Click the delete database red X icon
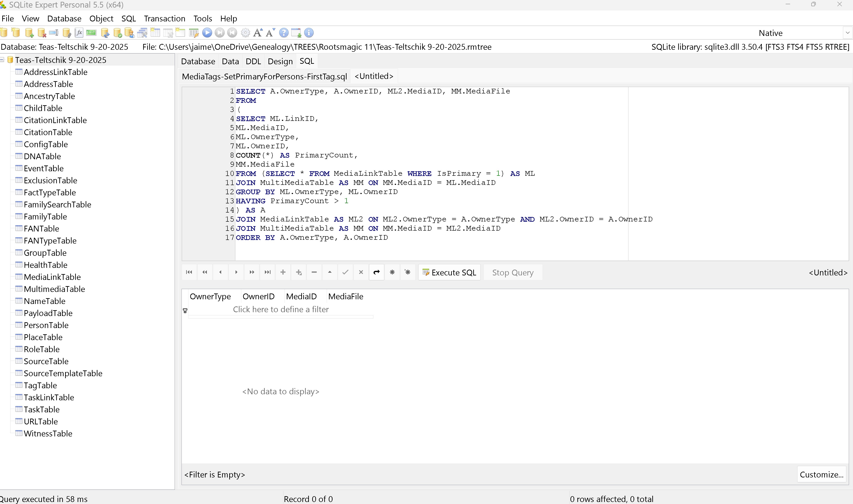This screenshot has height=504, width=853. point(42,33)
